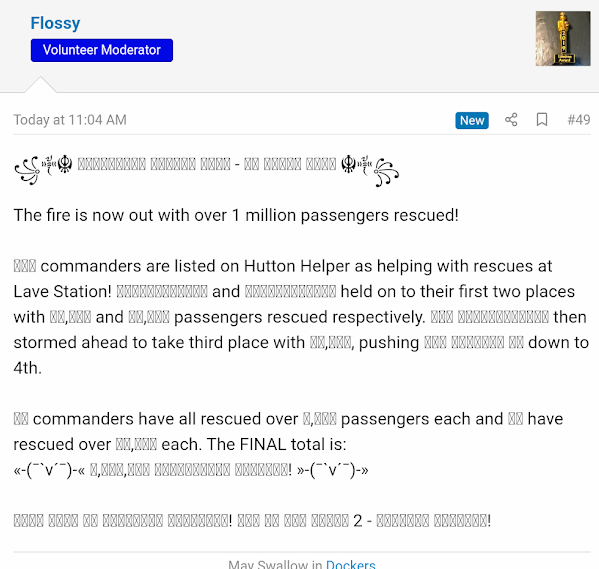This screenshot has height=569, width=599.
Task: Bookmark post #49 with the bookmark icon
Action: click(x=542, y=120)
